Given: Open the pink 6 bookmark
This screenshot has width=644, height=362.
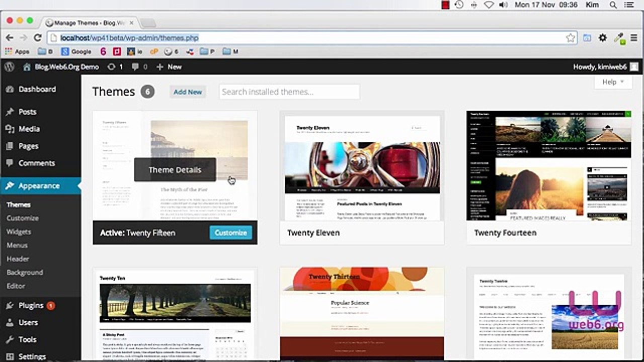Looking at the screenshot, I should click(x=103, y=51).
